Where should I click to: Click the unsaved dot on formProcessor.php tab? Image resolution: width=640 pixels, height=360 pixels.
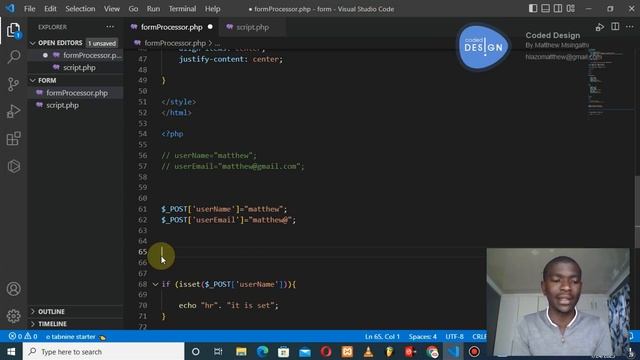210,27
